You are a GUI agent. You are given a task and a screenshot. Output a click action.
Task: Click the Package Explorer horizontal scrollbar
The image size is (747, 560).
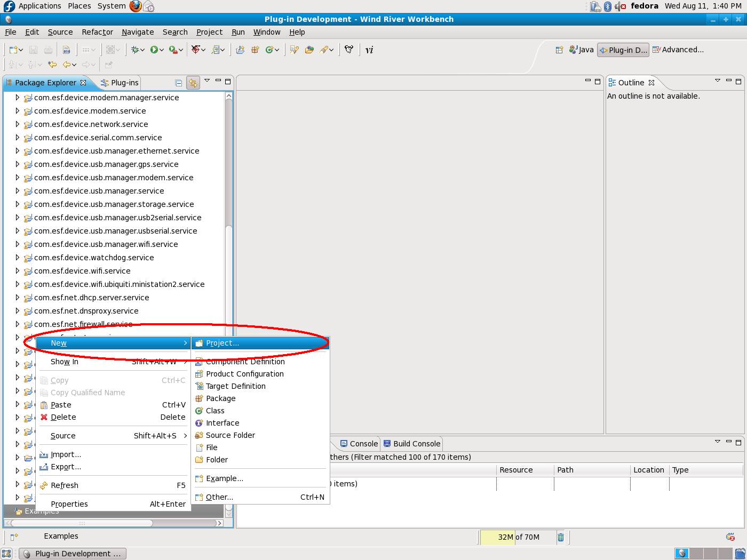coord(83,523)
